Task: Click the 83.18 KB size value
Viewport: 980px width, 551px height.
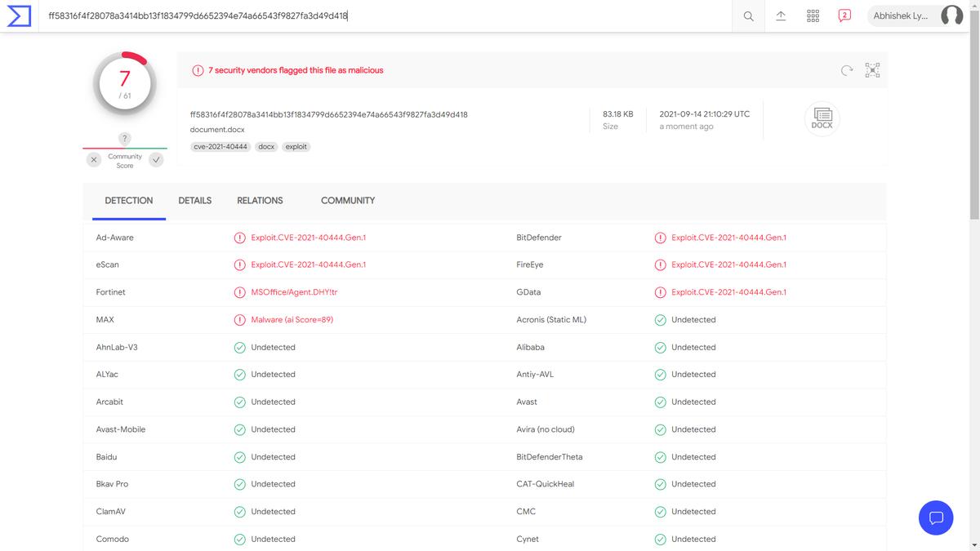Action: (618, 114)
